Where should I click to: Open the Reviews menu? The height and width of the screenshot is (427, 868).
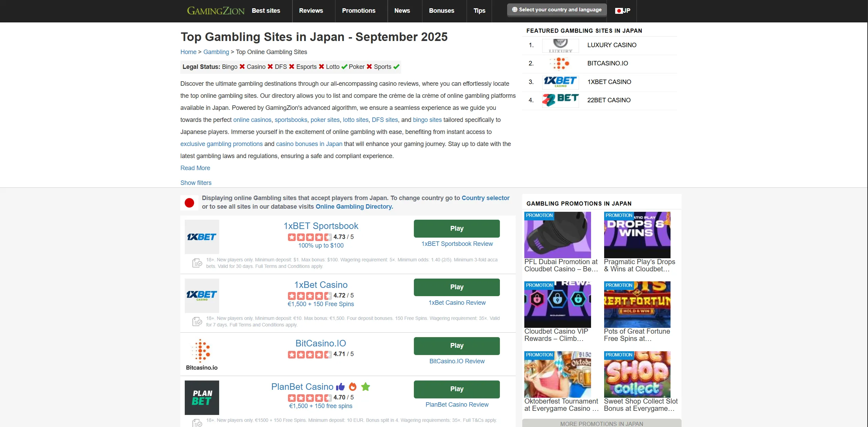[x=311, y=11]
